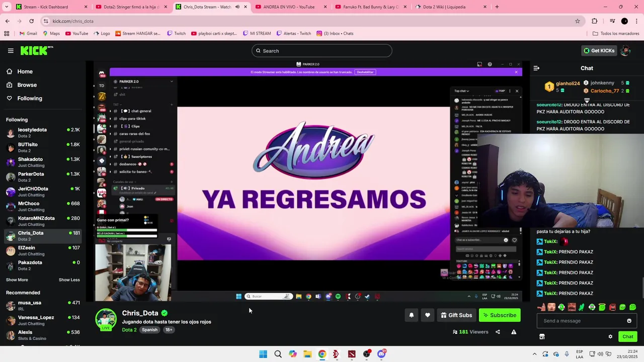The image size is (644, 362).
Task: Toggle follow heart for Chris_Dota
Action: point(428,315)
